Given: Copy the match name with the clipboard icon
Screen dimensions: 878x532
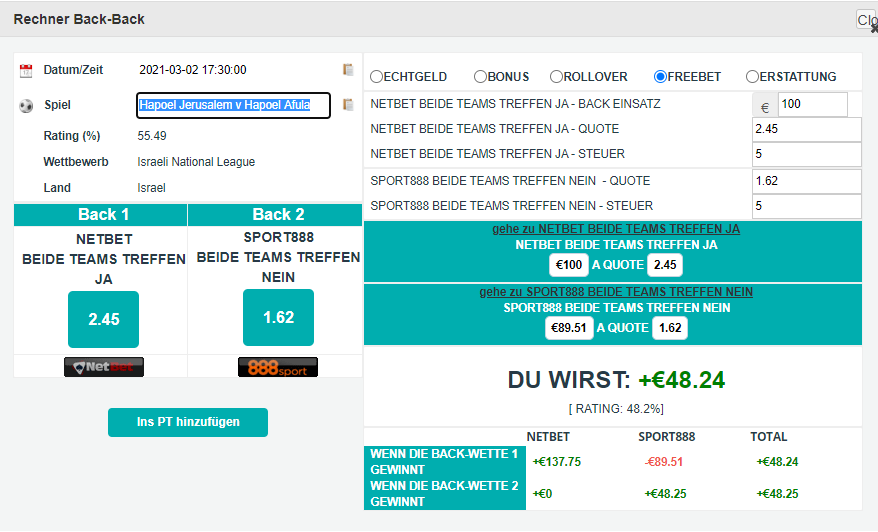Looking at the screenshot, I should click(348, 105).
